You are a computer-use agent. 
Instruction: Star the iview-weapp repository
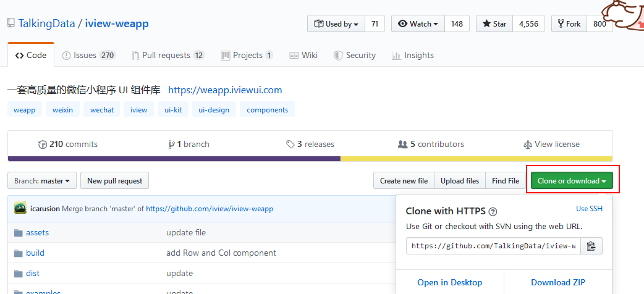(494, 24)
